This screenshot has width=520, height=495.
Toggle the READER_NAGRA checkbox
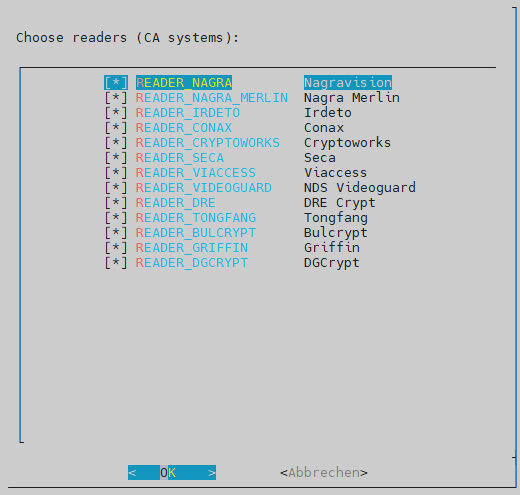pyautogui.click(x=116, y=83)
